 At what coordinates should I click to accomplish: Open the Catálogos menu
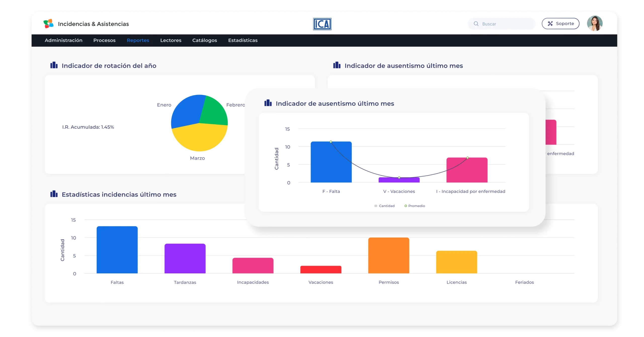click(x=205, y=40)
